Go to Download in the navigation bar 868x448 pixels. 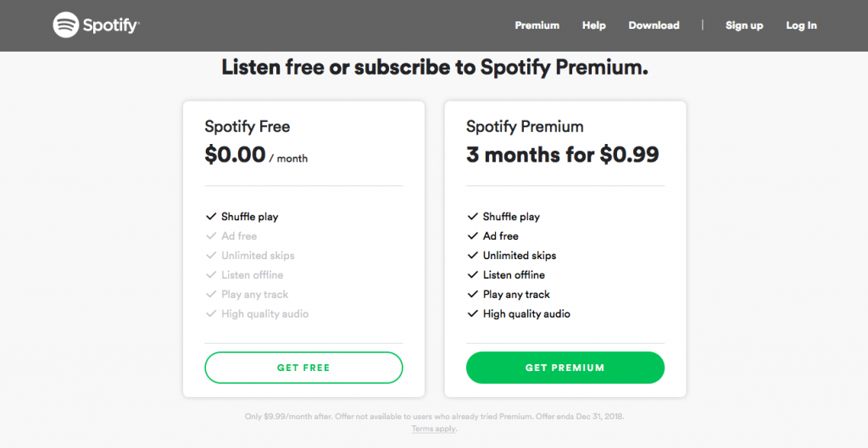[654, 25]
